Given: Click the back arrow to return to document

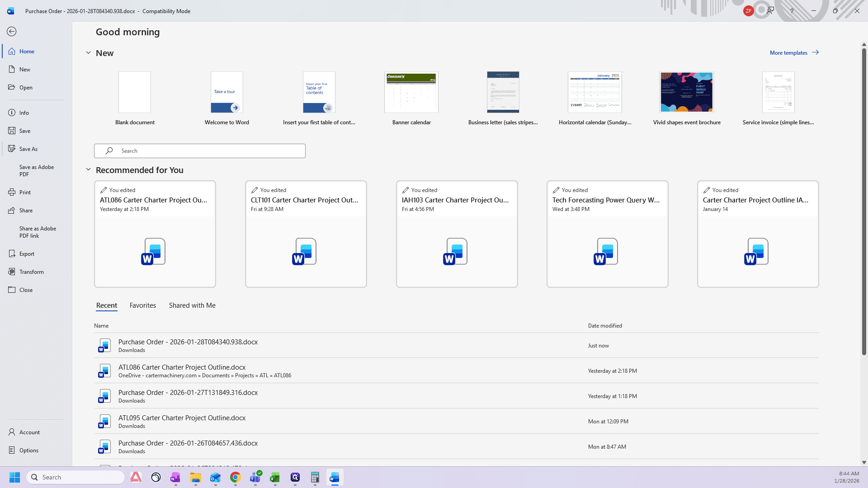Looking at the screenshot, I should click(12, 31).
